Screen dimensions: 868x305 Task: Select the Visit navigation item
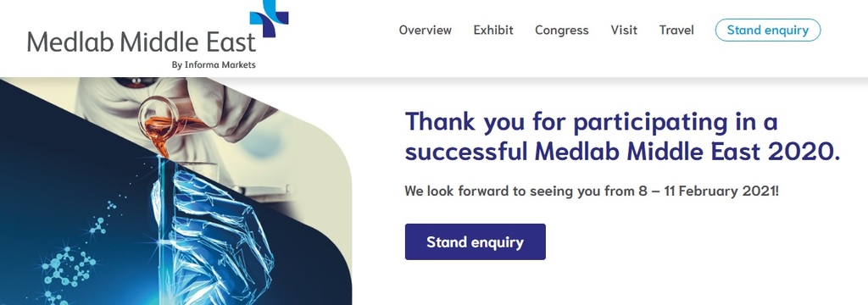click(x=624, y=30)
